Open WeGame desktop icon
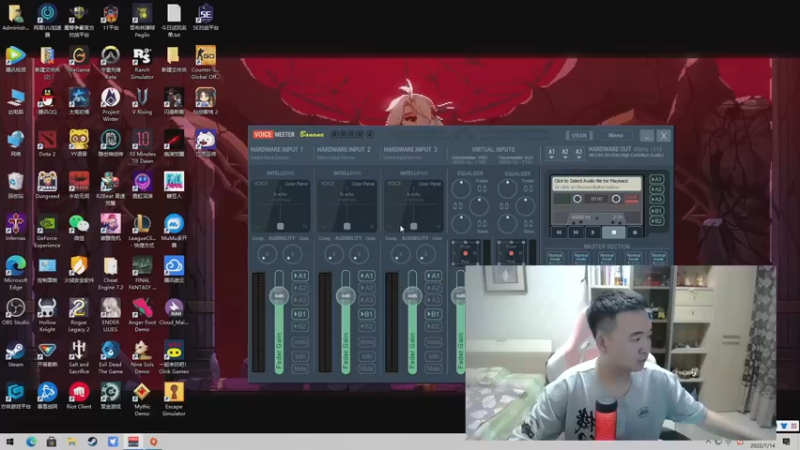800x450 pixels. 79,59
